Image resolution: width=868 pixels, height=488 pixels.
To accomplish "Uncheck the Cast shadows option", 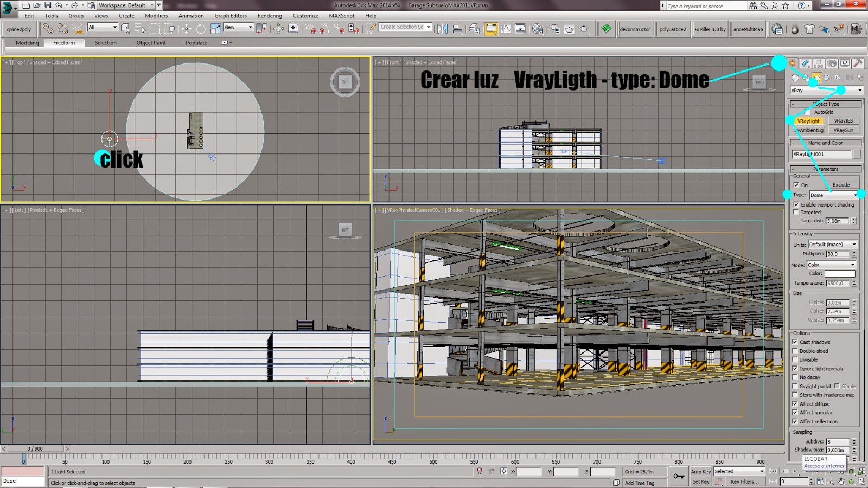I will tap(795, 342).
